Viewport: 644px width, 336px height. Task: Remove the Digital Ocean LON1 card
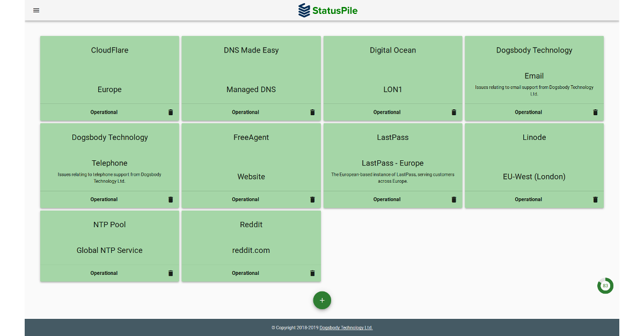[453, 113]
